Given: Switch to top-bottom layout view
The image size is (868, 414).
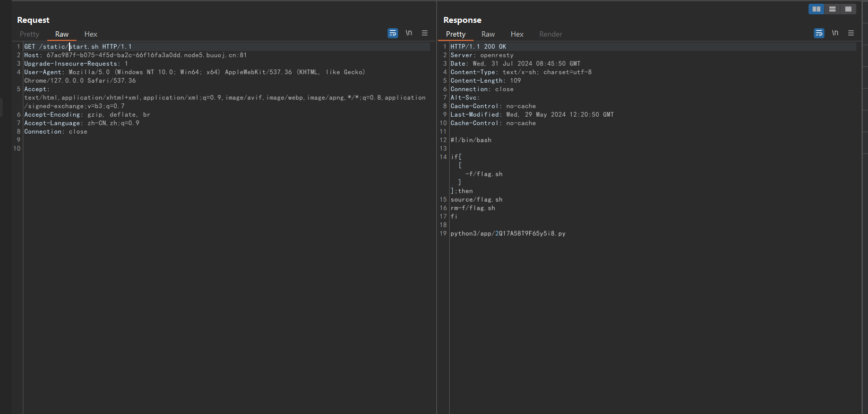Looking at the screenshot, I should click(x=832, y=9).
